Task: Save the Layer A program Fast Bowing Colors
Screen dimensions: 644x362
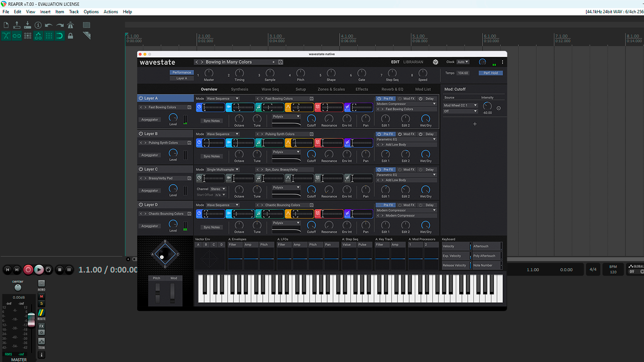Action: tap(189, 107)
